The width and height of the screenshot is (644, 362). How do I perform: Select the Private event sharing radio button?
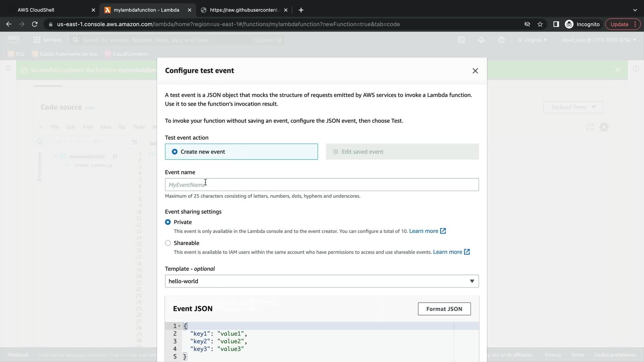(168, 222)
